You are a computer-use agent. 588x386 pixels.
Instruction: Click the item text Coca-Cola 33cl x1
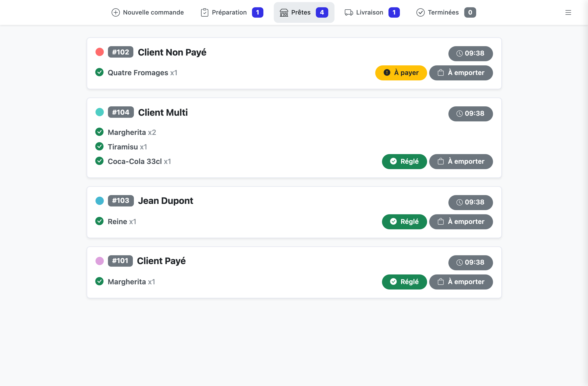(139, 162)
